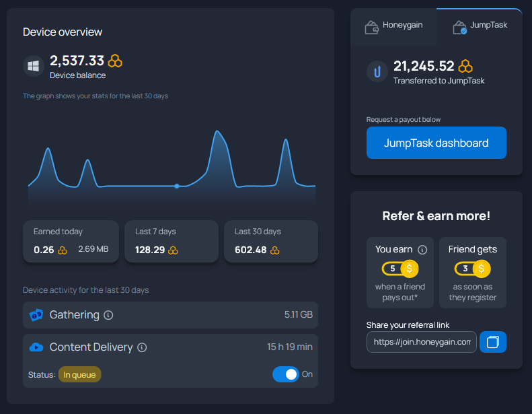Click the 15 h 19 min duration
532x414 pixels.
290,347
